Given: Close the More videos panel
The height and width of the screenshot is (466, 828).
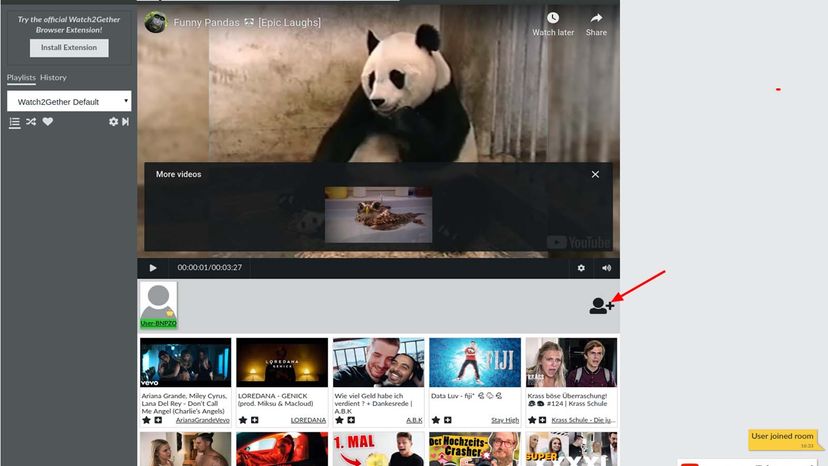Looking at the screenshot, I should pos(595,174).
